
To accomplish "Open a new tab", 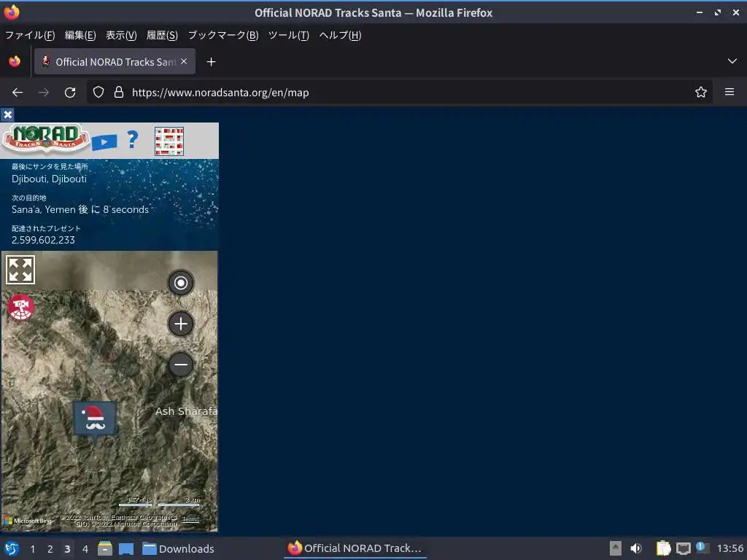I will coord(211,62).
